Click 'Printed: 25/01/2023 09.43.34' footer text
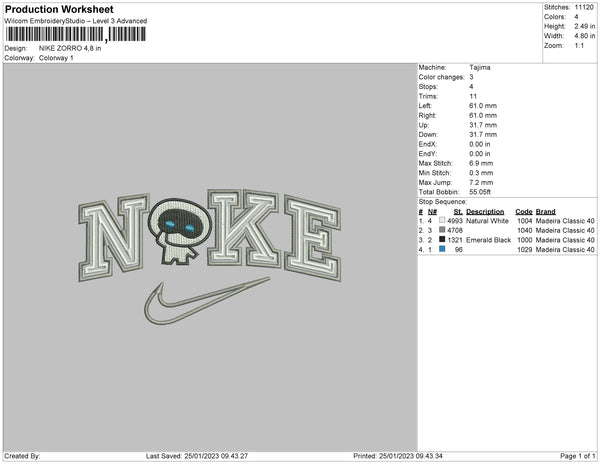 click(398, 456)
